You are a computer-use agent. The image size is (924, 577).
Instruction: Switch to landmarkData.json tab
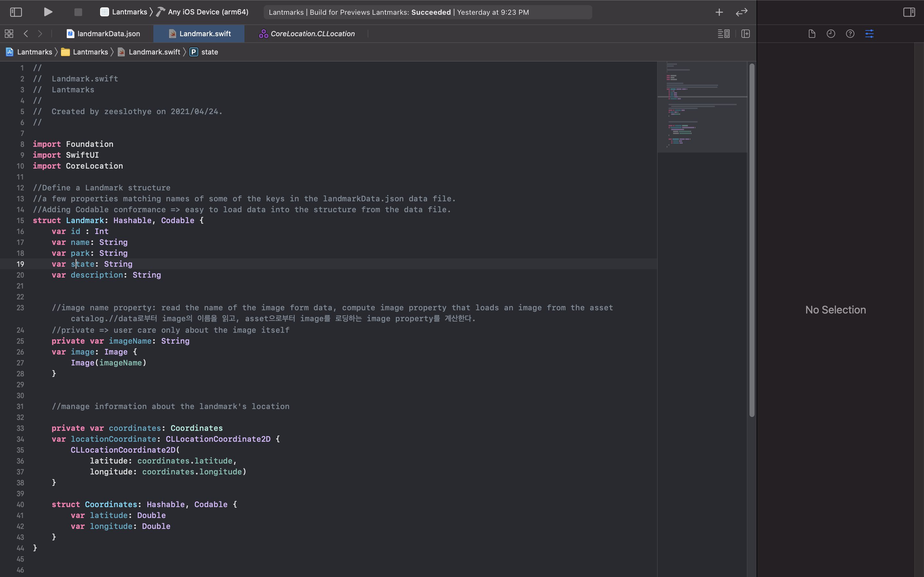pyautogui.click(x=104, y=34)
